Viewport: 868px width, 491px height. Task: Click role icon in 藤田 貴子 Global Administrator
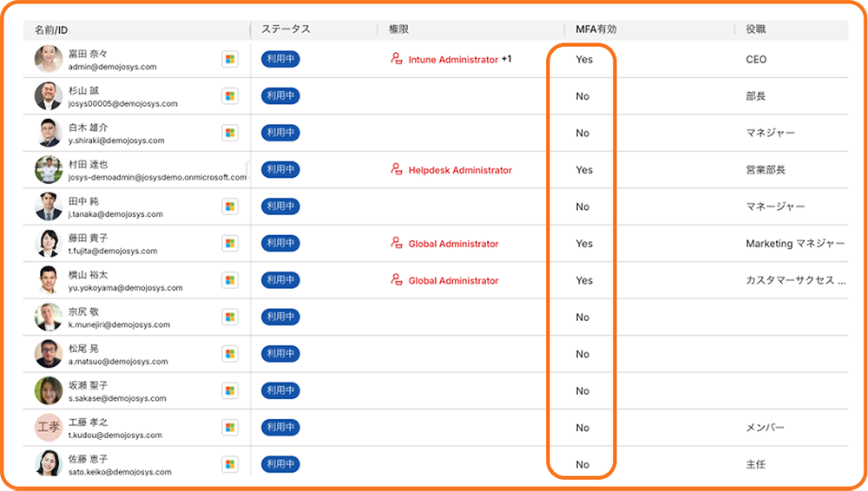397,244
